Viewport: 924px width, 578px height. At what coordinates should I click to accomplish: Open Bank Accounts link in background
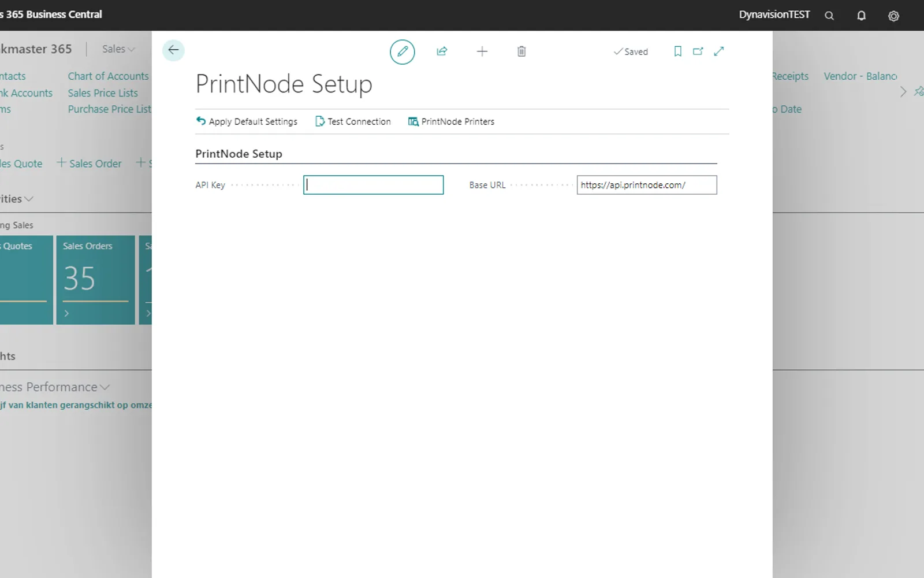[26, 93]
